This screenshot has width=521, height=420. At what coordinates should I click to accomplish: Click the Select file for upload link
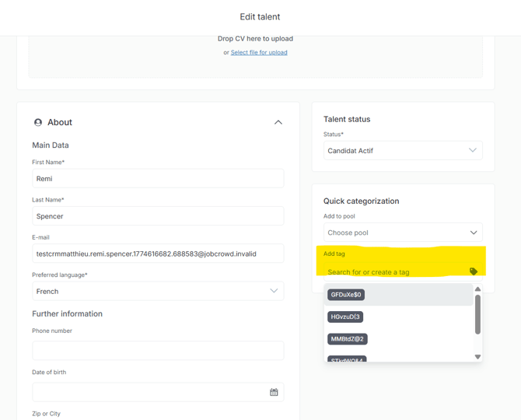coord(259,53)
